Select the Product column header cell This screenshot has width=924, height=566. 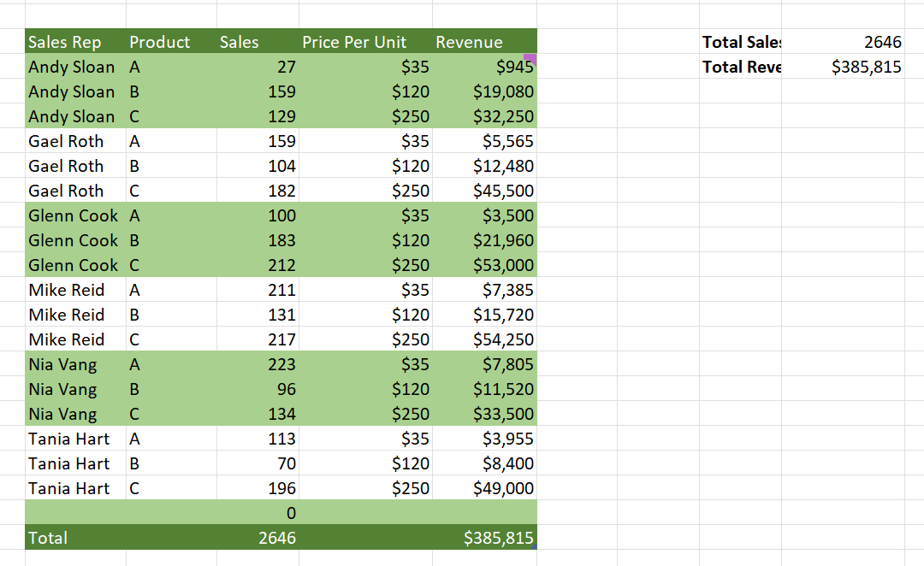[171, 42]
